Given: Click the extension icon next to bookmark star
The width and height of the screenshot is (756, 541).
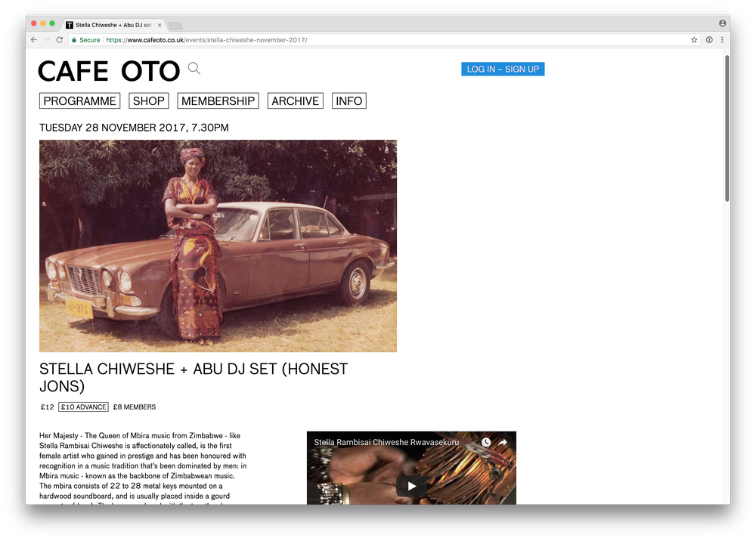Looking at the screenshot, I should point(709,40).
